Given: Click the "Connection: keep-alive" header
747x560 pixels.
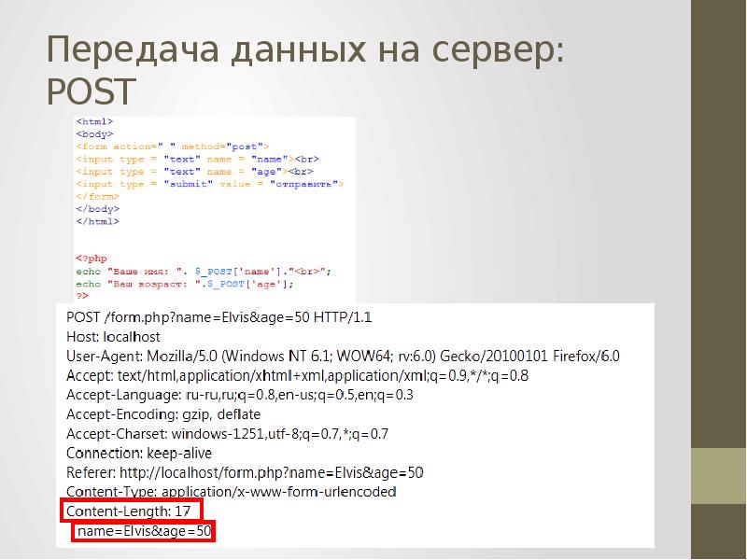Looking at the screenshot, I should click(140, 453).
